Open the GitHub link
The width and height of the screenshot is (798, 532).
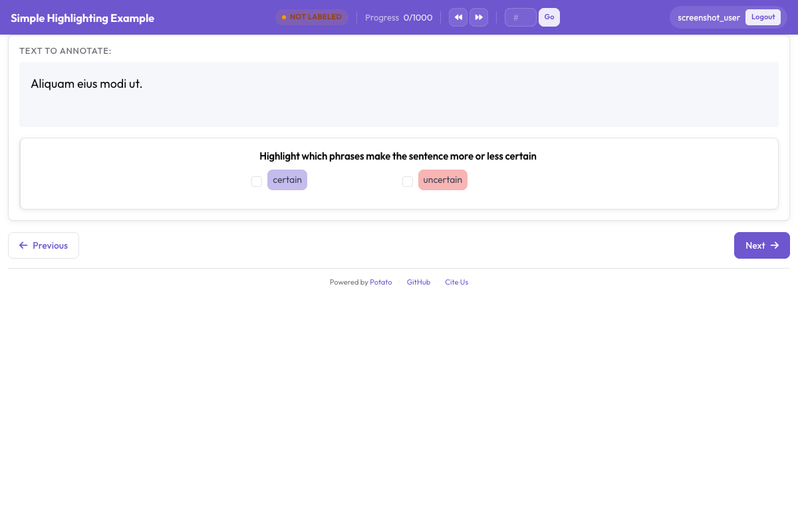tap(418, 282)
